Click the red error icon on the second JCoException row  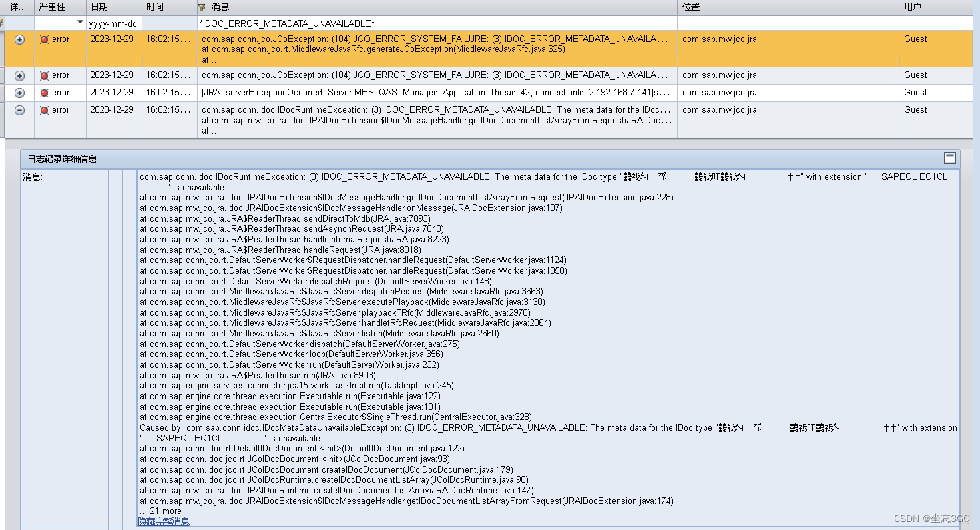click(45, 75)
